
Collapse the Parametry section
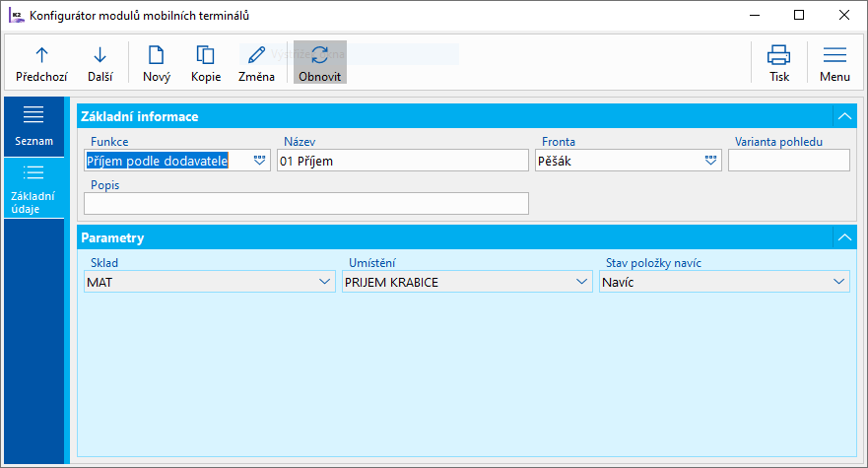click(844, 237)
